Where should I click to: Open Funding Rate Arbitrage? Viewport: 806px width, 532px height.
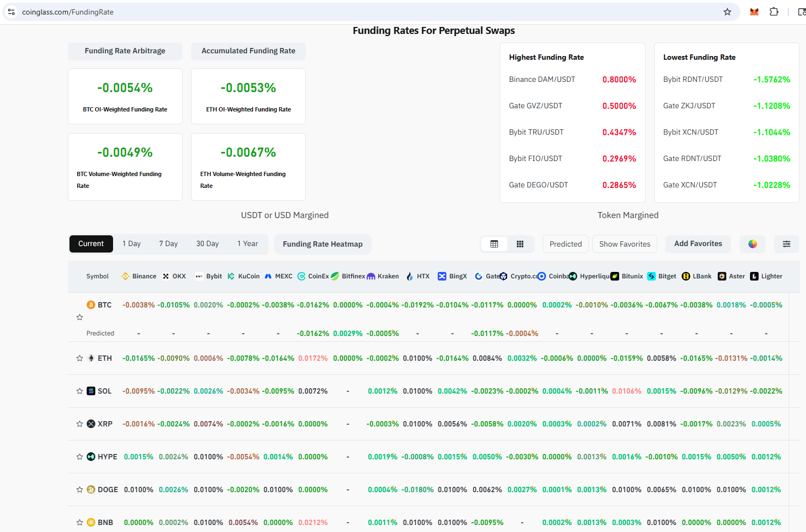tap(125, 51)
